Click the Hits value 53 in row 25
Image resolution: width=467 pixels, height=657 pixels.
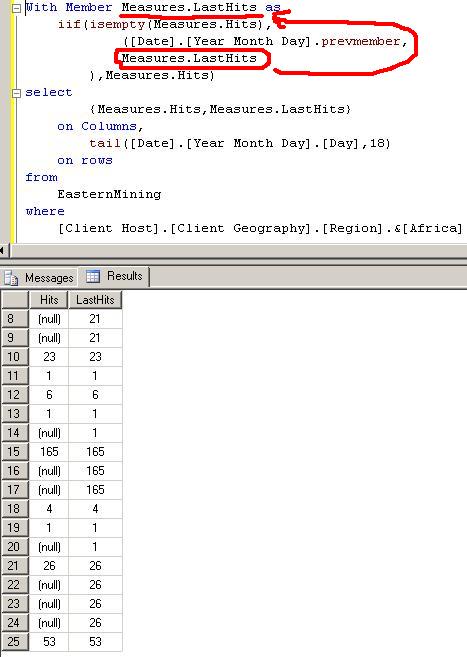(x=49, y=641)
